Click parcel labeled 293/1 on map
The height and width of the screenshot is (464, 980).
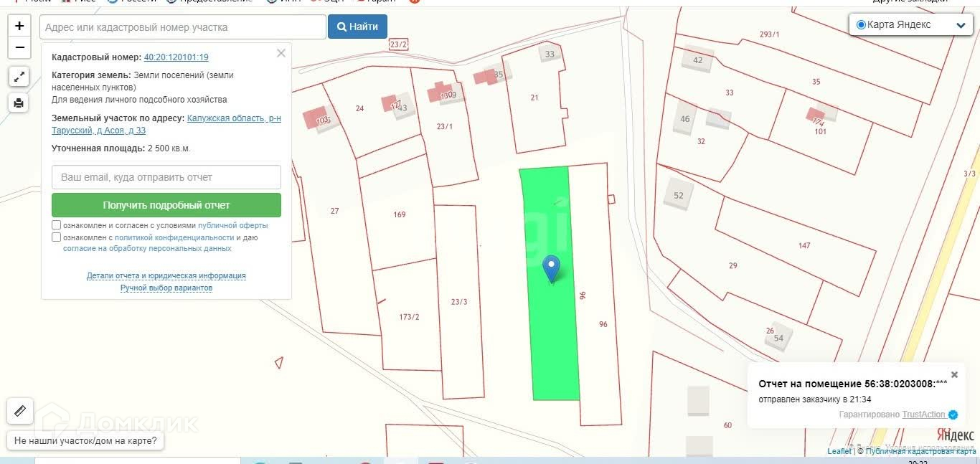770,34
